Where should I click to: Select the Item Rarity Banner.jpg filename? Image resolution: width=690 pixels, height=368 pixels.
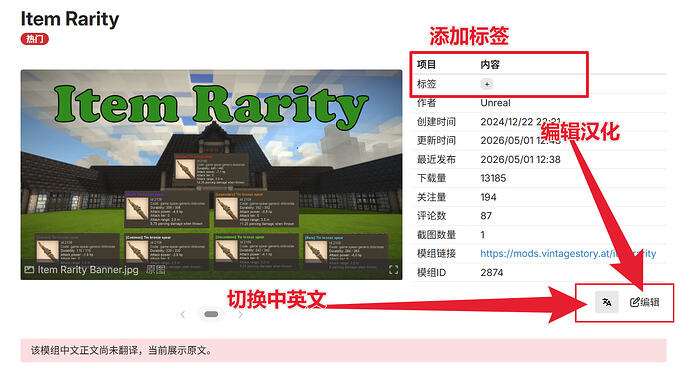[x=88, y=270]
